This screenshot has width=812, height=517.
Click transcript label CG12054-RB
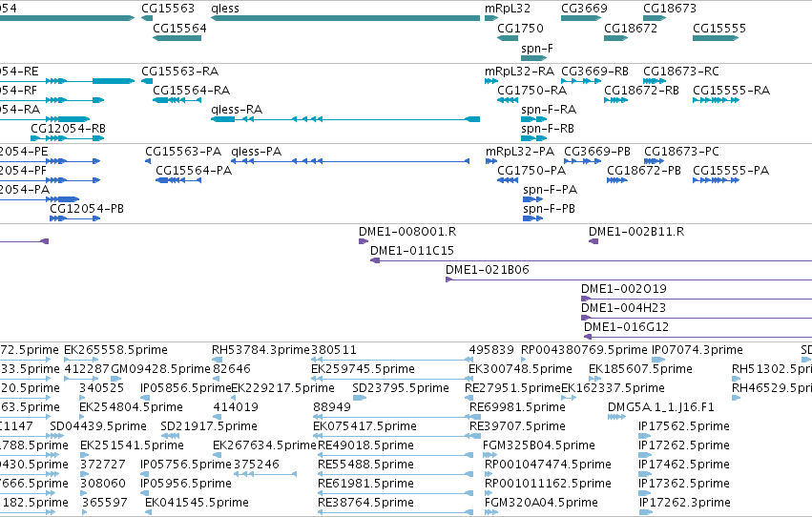[68, 129]
